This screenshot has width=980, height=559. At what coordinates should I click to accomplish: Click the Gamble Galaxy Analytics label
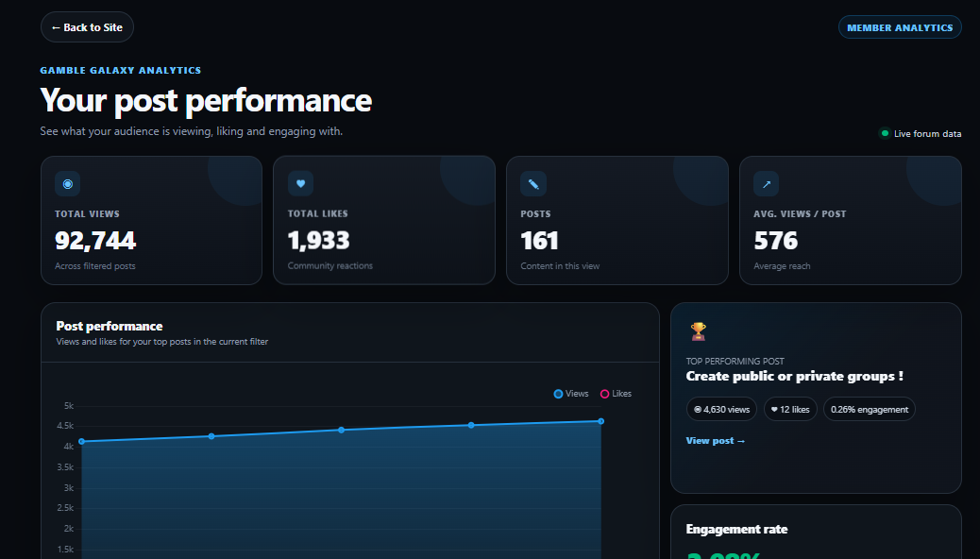pos(121,71)
